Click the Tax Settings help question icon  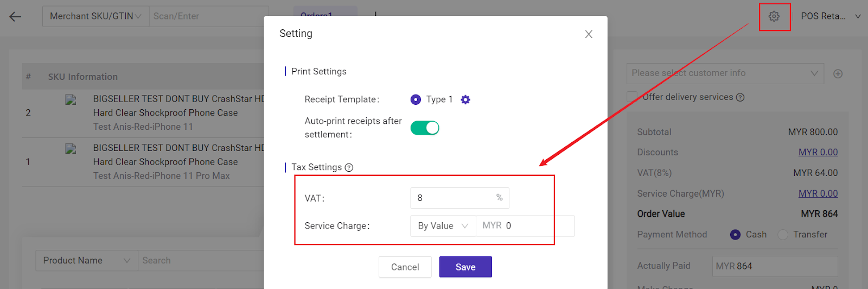click(x=349, y=167)
